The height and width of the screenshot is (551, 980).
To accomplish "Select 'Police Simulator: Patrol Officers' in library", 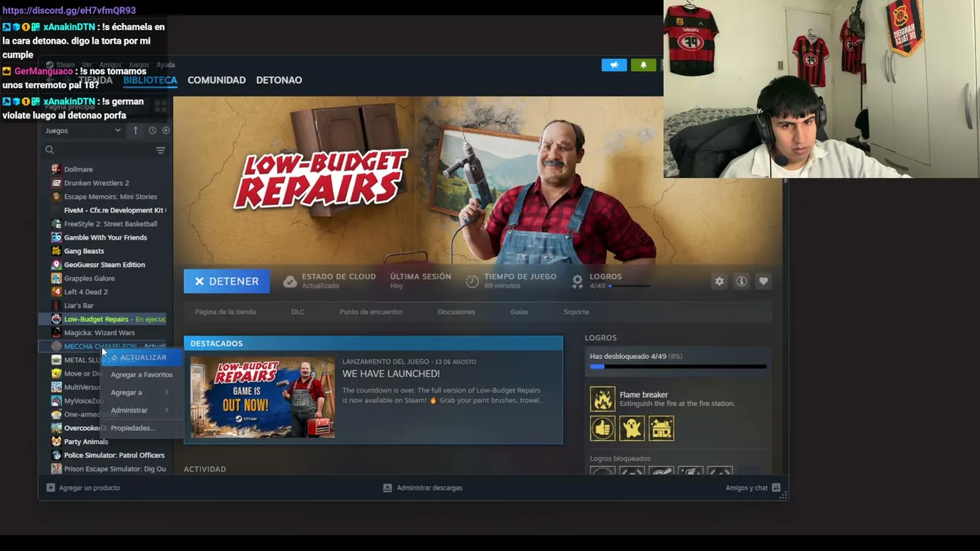I will click(x=114, y=455).
